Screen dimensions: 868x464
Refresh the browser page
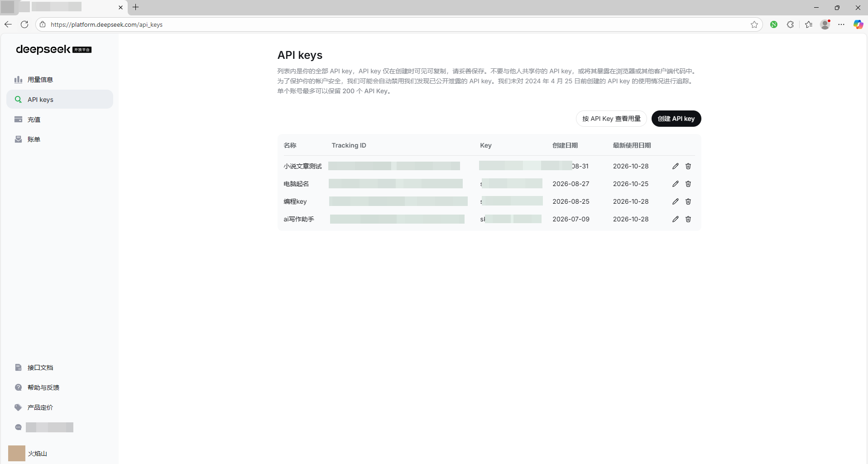pyautogui.click(x=24, y=24)
